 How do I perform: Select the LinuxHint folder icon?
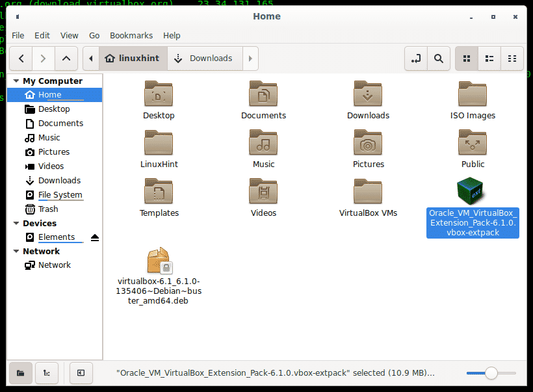point(159,142)
